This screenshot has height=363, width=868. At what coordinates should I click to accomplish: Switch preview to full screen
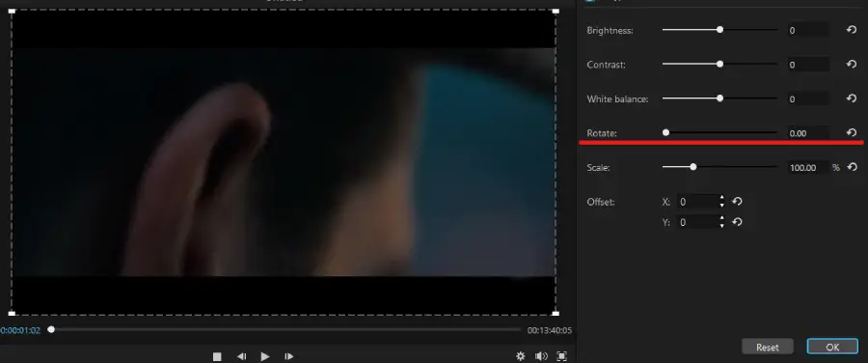[561, 356]
